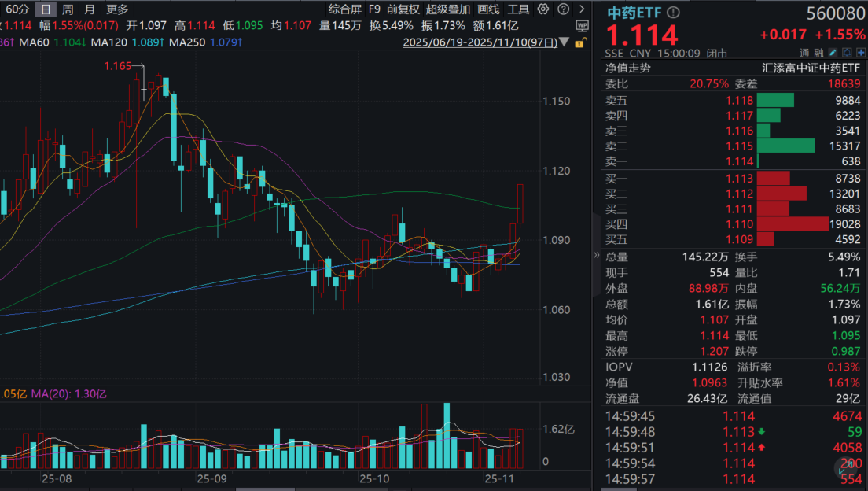Click the right chevron arrow in toolbar

tap(582, 9)
